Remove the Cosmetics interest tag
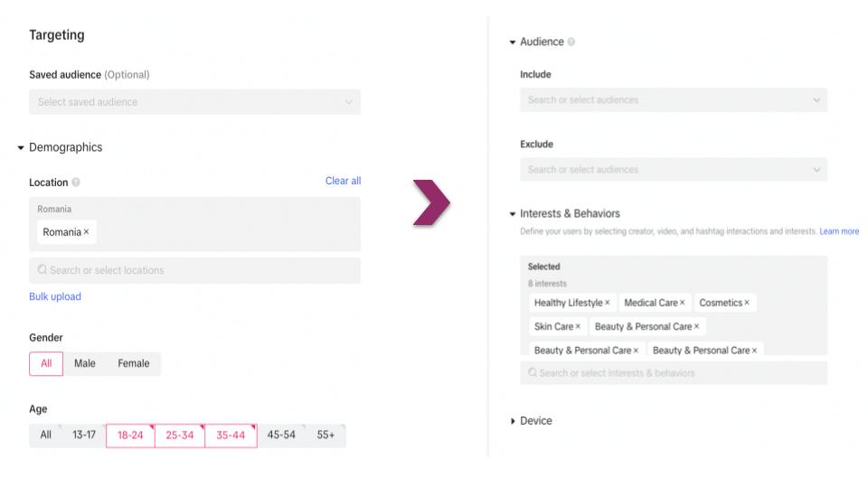This screenshot has width=868, height=488. pyautogui.click(x=747, y=303)
